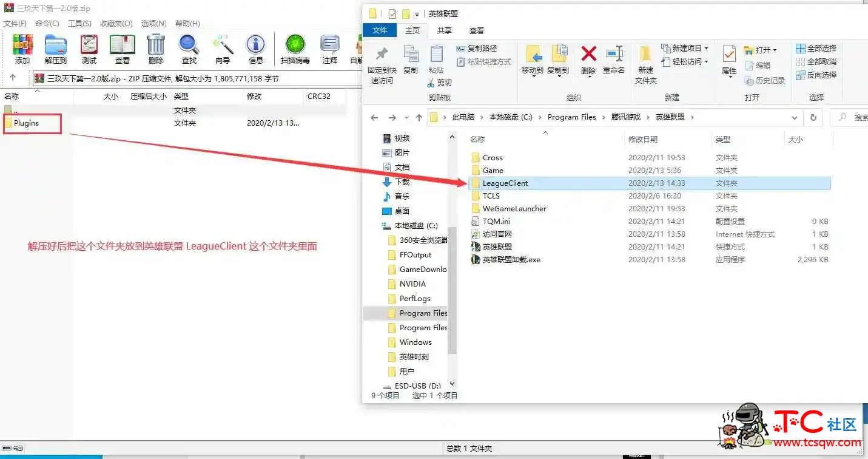
Task: Click Explorer forward navigation arrow
Action: tap(392, 118)
